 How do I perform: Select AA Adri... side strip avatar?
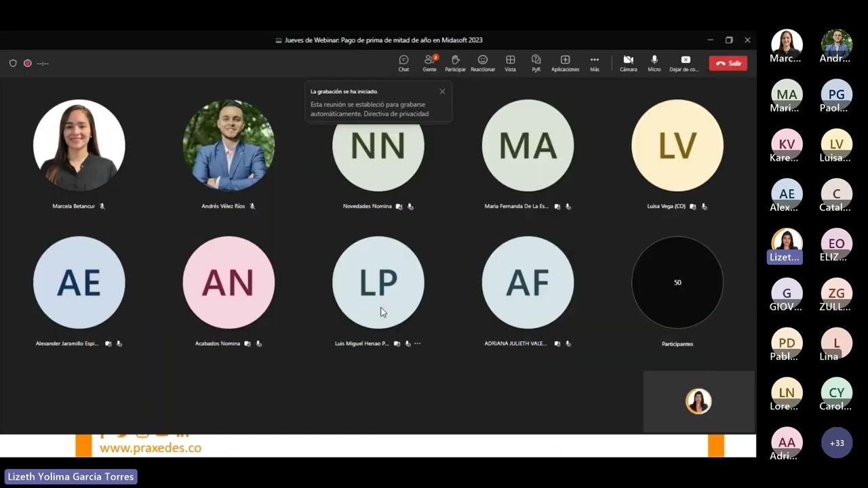coord(787,444)
